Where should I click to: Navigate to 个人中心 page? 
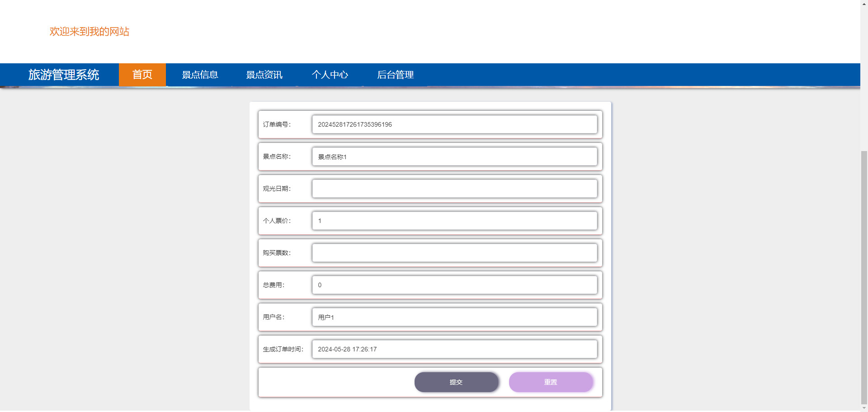[330, 75]
